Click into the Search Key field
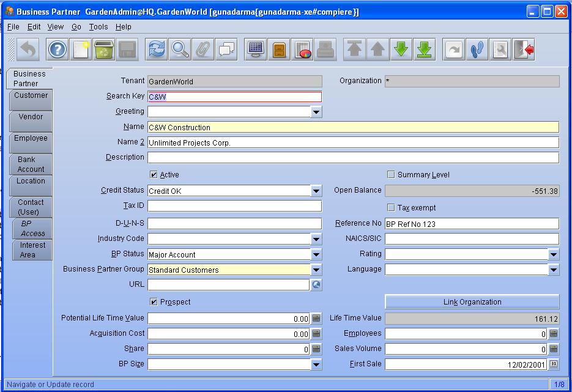Screen dimensions: 572x392 [x=234, y=97]
